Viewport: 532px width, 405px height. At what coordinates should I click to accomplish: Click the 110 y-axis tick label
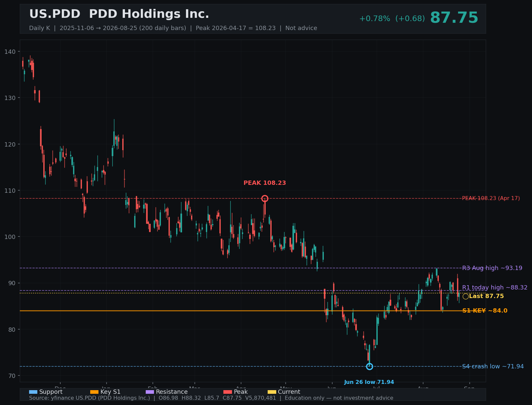[x=10, y=190]
